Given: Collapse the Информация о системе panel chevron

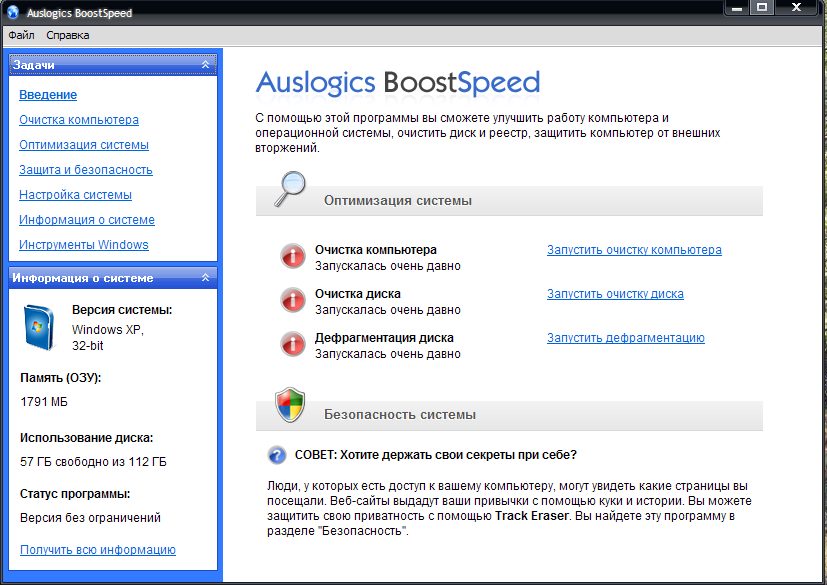Looking at the screenshot, I should [205, 278].
